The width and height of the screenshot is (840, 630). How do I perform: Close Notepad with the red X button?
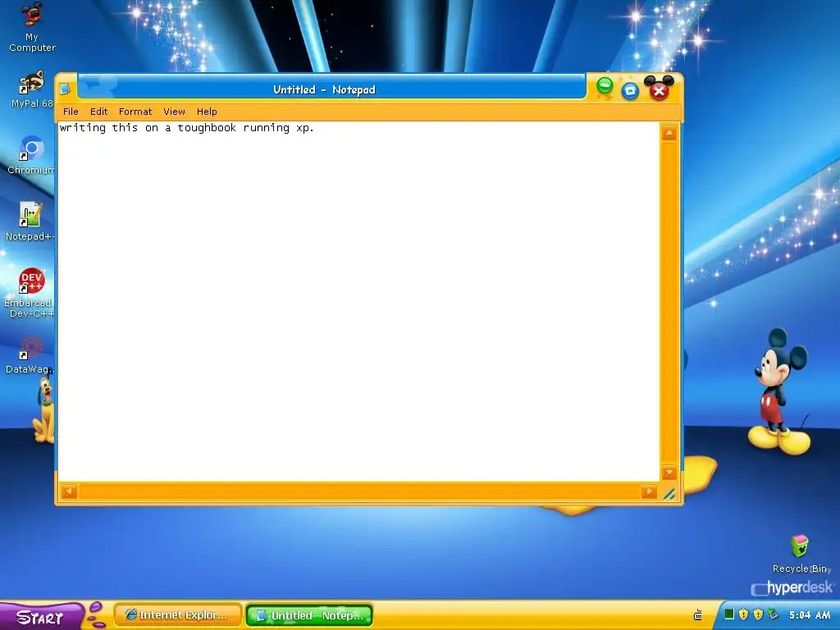[659, 90]
